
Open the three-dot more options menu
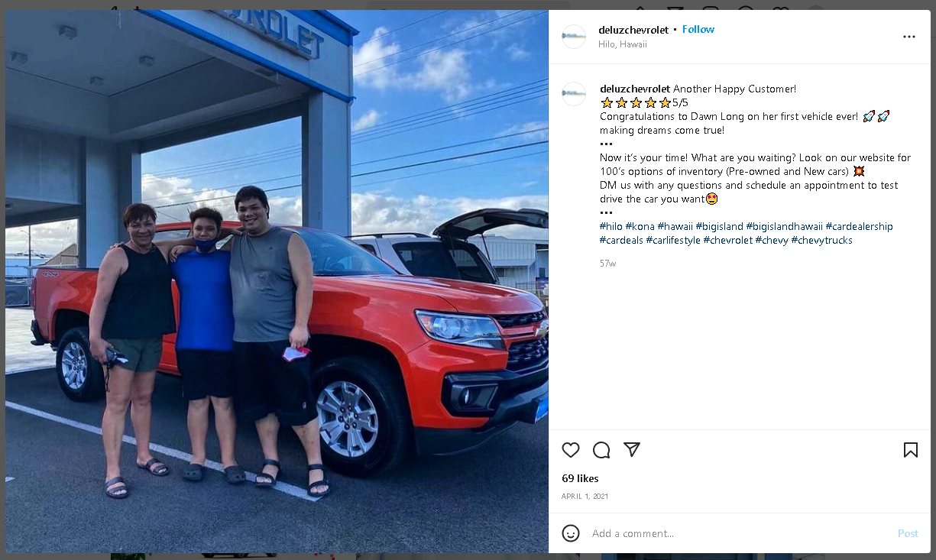click(908, 37)
